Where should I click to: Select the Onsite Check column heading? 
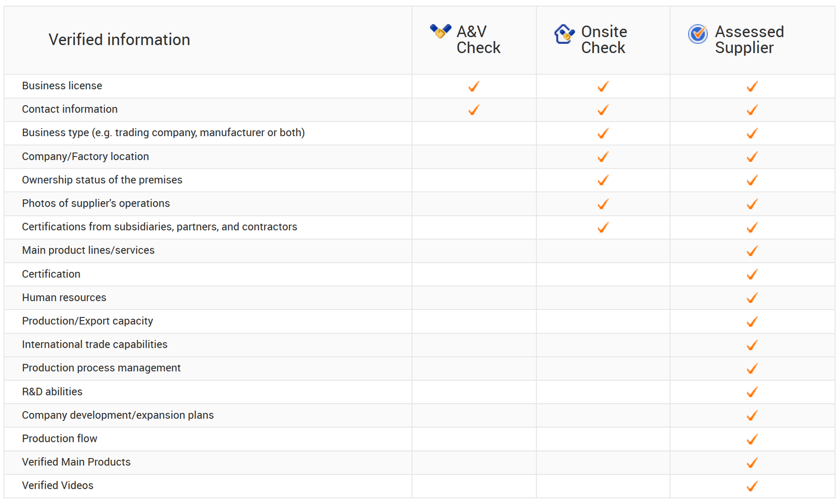604,40
